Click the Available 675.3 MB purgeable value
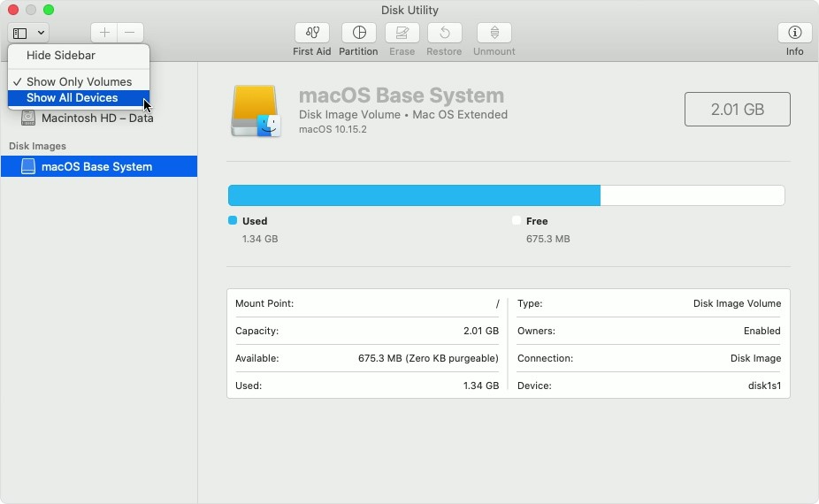 pyautogui.click(x=428, y=358)
